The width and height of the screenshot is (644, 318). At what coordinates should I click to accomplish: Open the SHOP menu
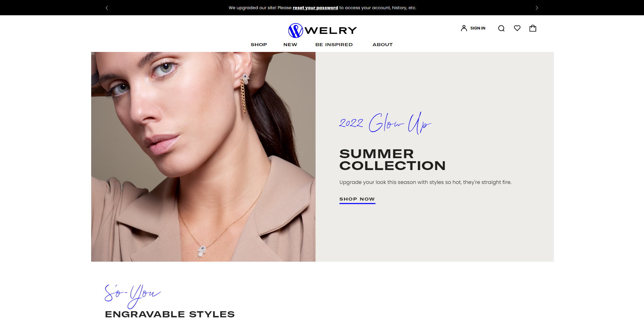pyautogui.click(x=259, y=44)
